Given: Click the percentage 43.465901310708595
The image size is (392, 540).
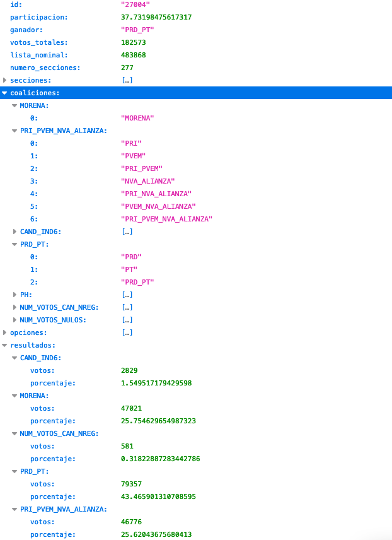Looking at the screenshot, I should coord(158,497).
